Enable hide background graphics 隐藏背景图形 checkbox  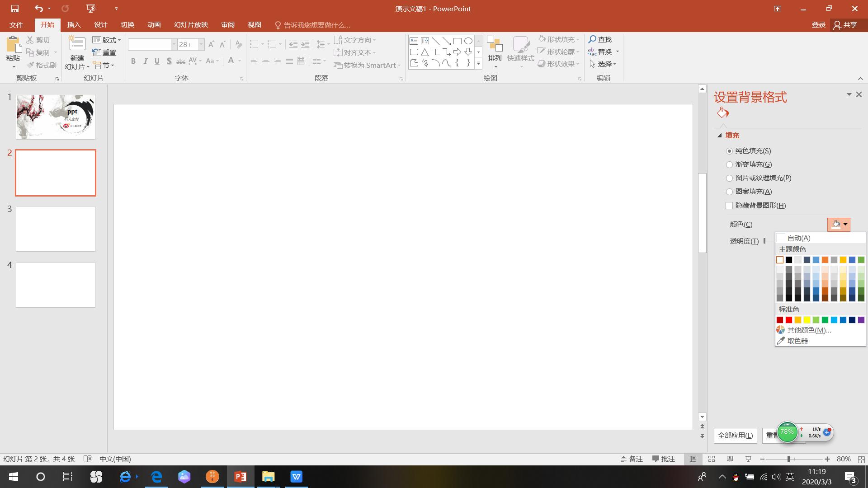729,206
